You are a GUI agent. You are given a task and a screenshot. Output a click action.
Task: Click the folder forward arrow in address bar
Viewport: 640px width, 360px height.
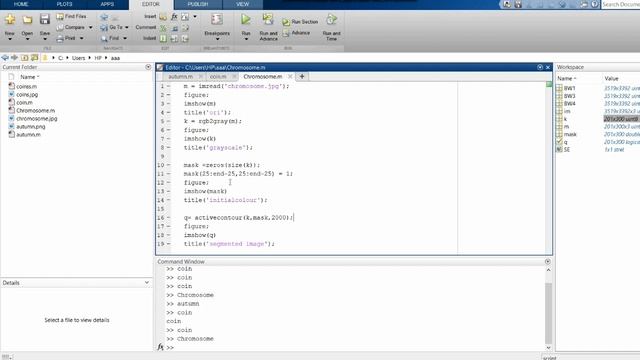tap(14, 58)
